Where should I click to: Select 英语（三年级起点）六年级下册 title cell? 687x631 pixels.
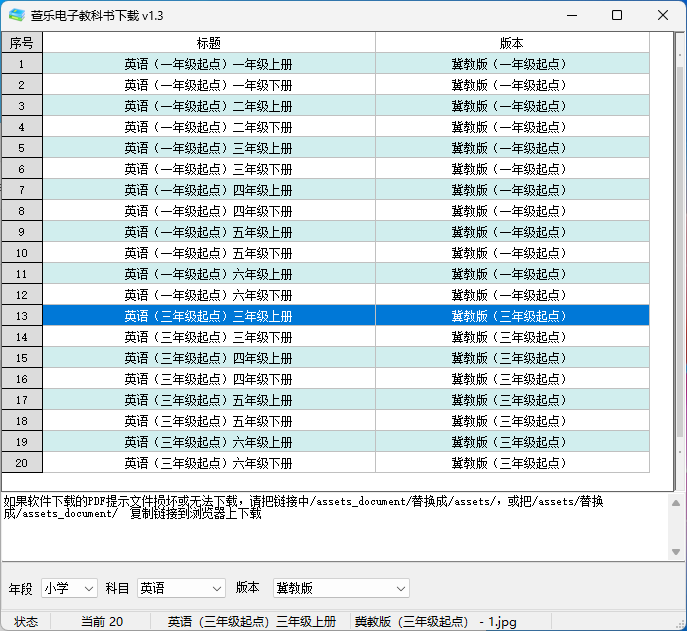coord(209,463)
